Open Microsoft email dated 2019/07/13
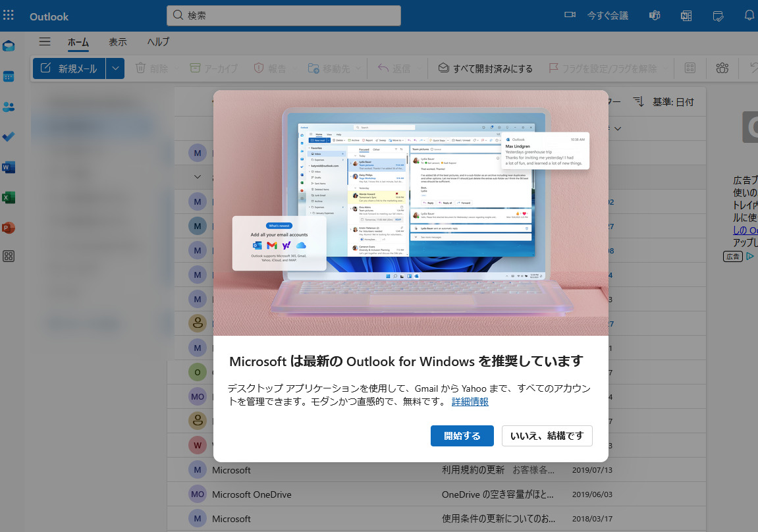The width and height of the screenshot is (758, 532). pos(436,469)
